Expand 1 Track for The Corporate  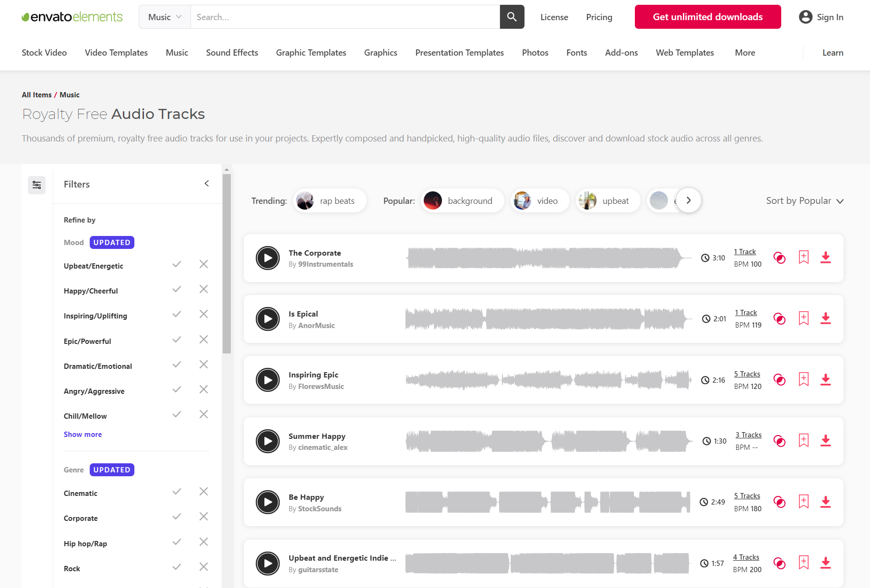click(x=745, y=252)
